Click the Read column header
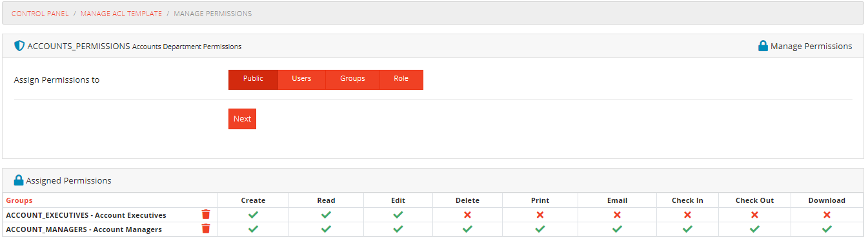868x243 pixels. (326, 200)
